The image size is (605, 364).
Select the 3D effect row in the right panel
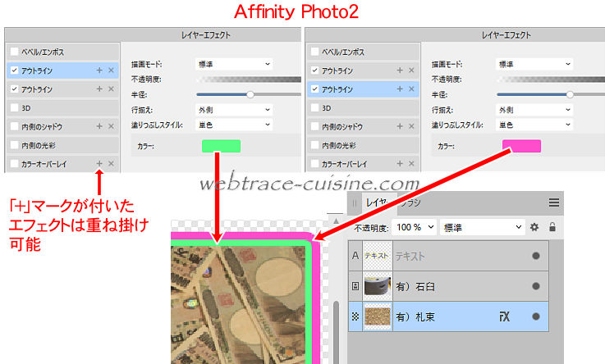pyautogui.click(x=361, y=107)
